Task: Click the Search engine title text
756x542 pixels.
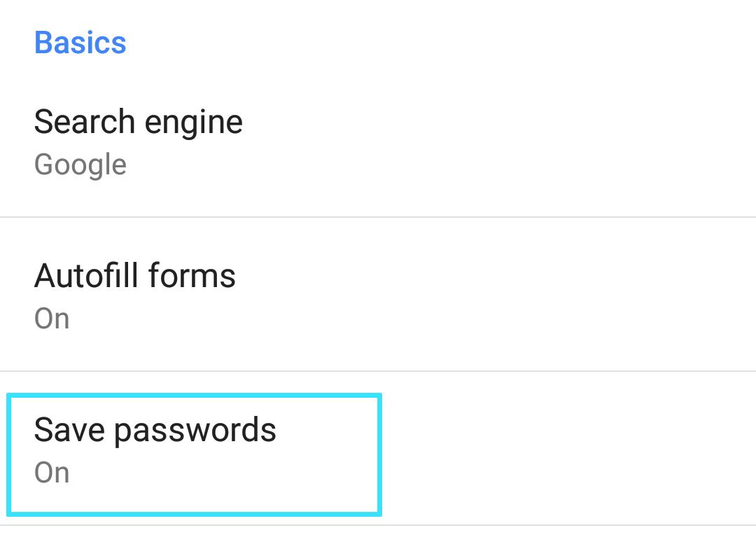Action: pos(139,123)
